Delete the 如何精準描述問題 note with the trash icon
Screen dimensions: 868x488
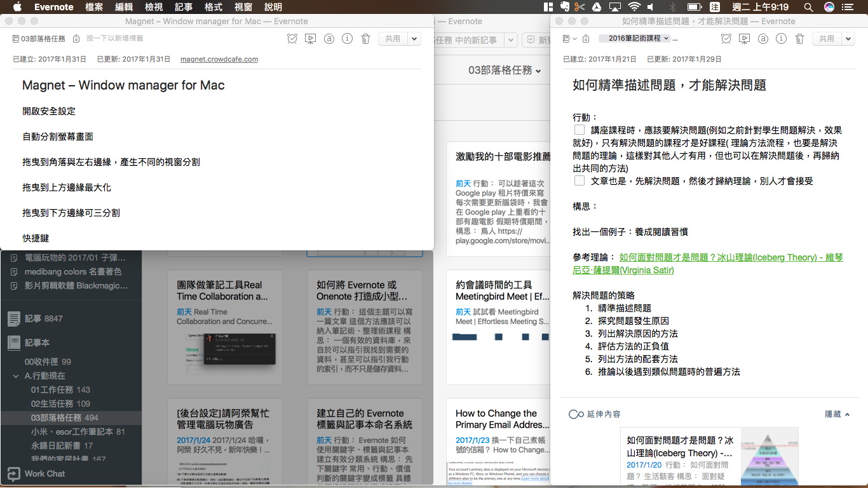coord(800,39)
